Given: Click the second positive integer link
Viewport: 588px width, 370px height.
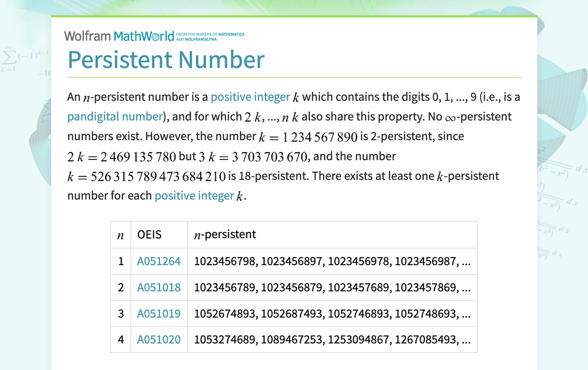Looking at the screenshot, I should click(195, 195).
